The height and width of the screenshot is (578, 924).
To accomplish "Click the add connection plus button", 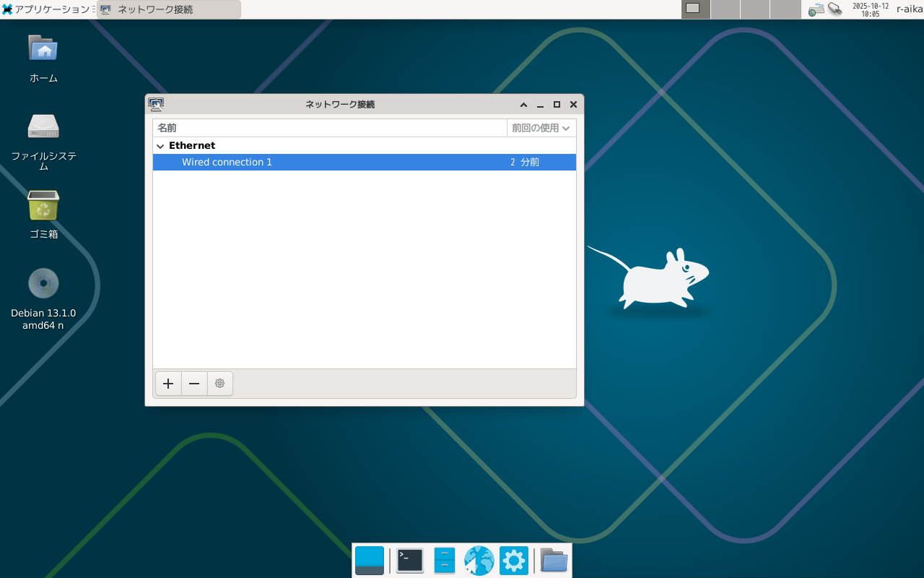I will [168, 384].
